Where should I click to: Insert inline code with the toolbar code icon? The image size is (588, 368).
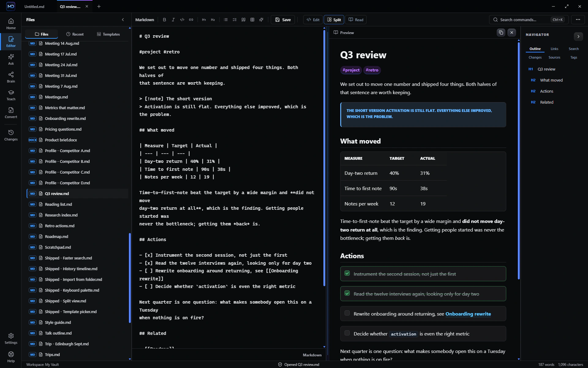(x=182, y=20)
